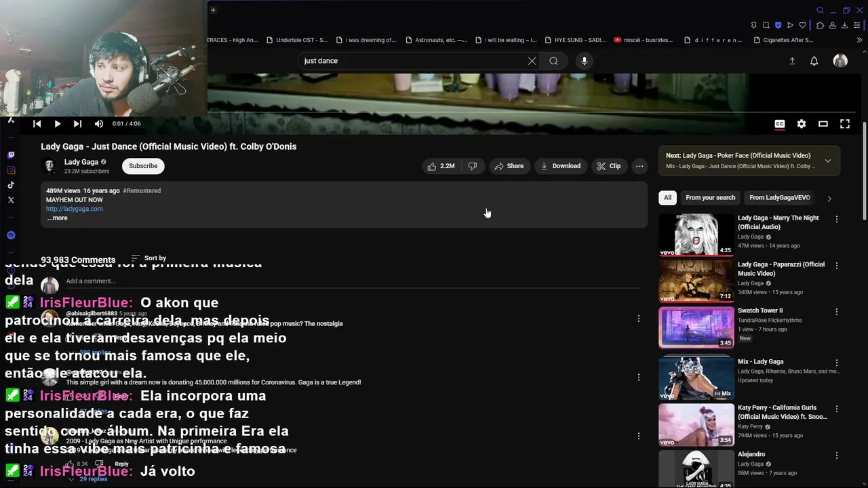Show more filter chips with arrow

(829, 199)
